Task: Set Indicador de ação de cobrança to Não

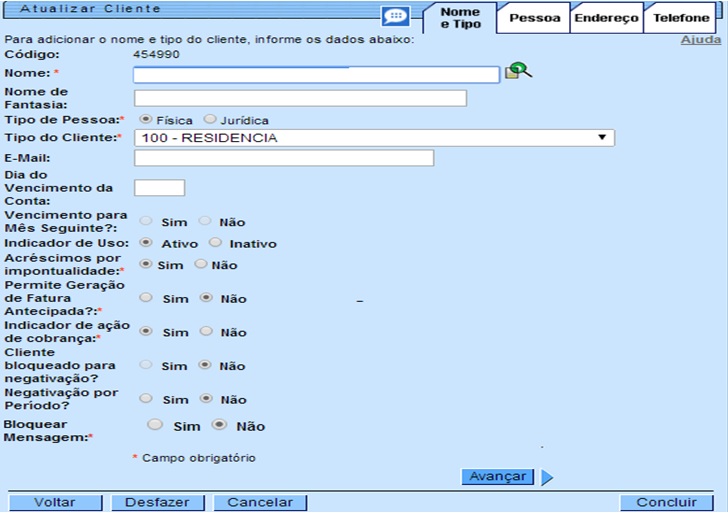Action: (206, 331)
